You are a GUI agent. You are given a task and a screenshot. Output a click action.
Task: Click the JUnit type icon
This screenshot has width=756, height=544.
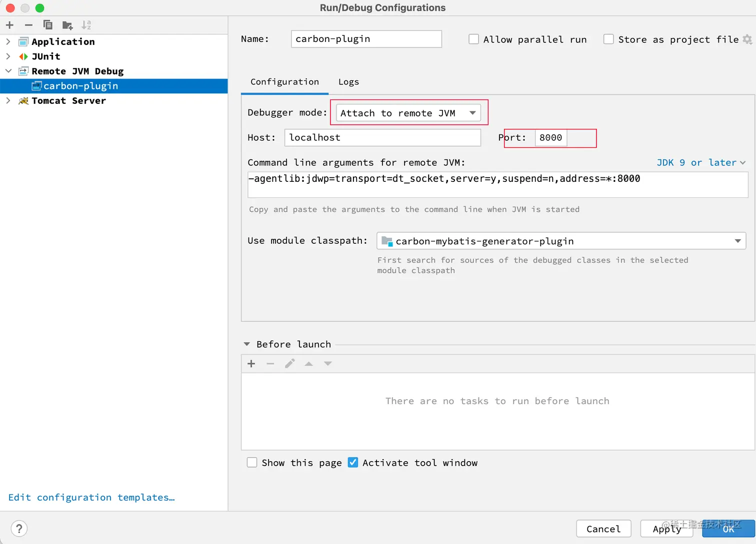click(x=23, y=56)
